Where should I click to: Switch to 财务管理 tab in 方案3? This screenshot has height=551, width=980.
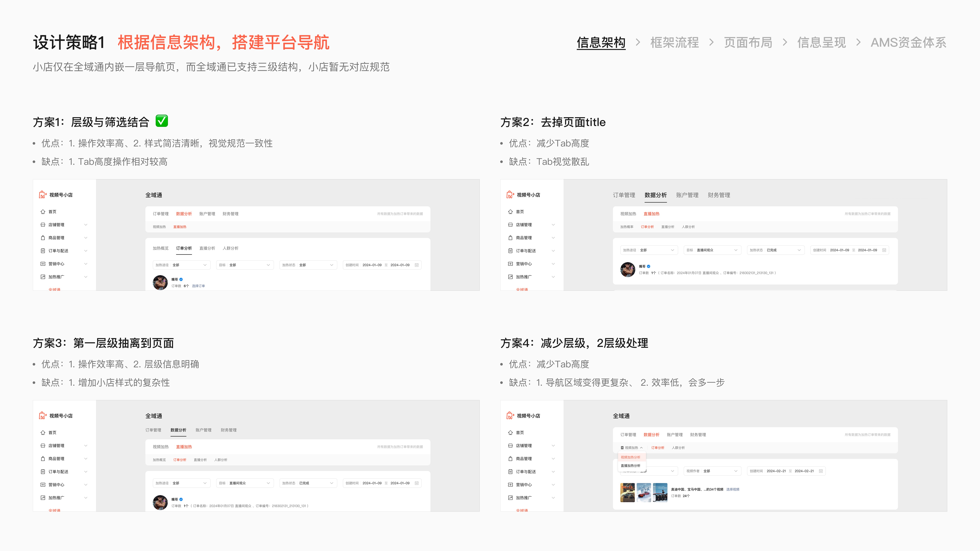(x=229, y=430)
